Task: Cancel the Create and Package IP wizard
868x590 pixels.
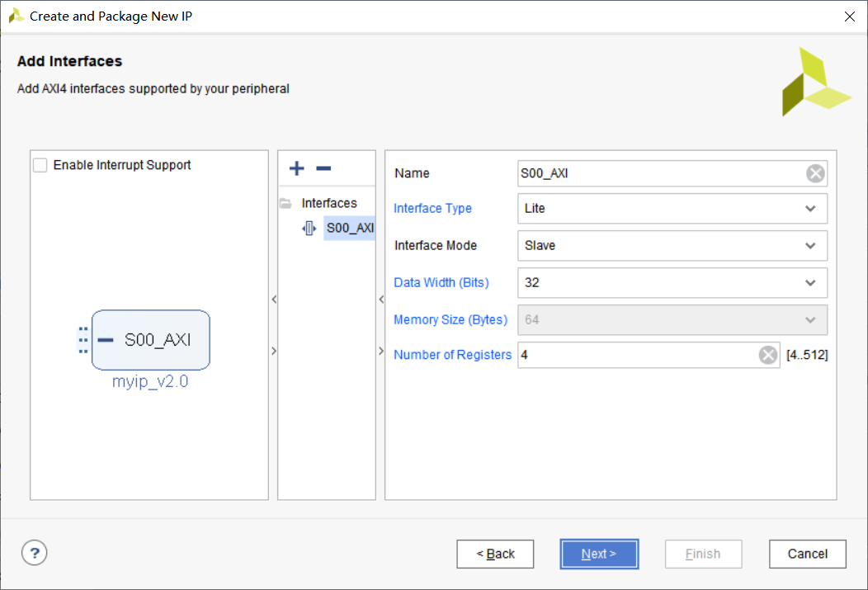Action: click(x=807, y=554)
